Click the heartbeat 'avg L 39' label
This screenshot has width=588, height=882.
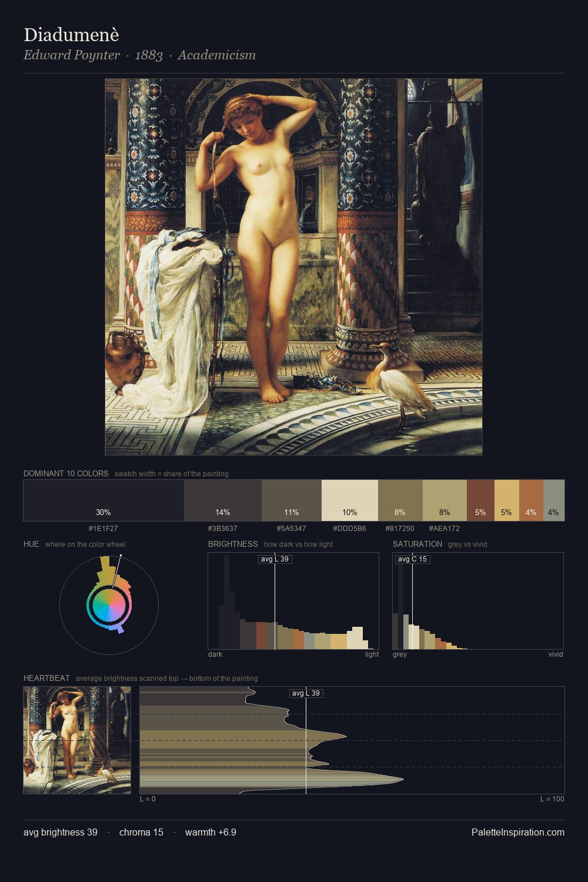(306, 693)
